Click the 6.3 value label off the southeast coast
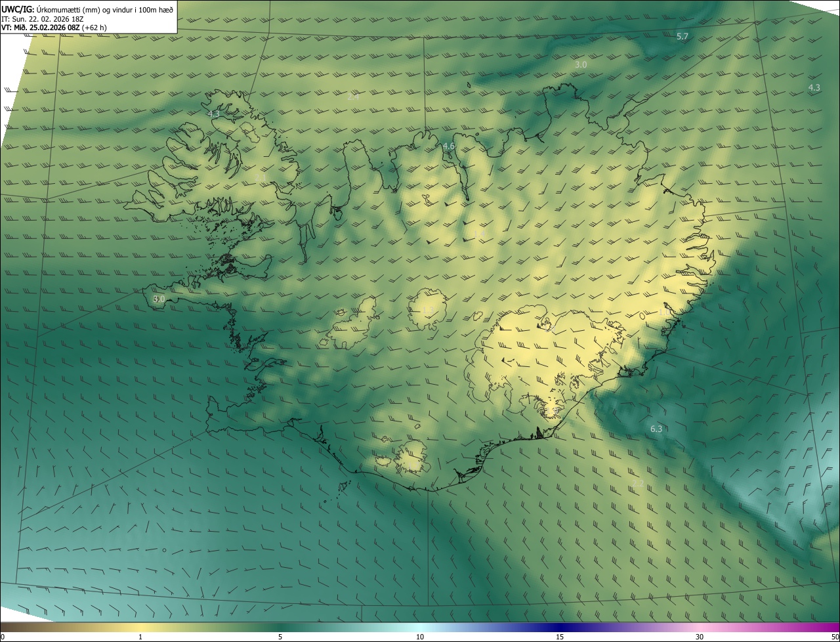This screenshot has height=642, width=840. point(656,429)
